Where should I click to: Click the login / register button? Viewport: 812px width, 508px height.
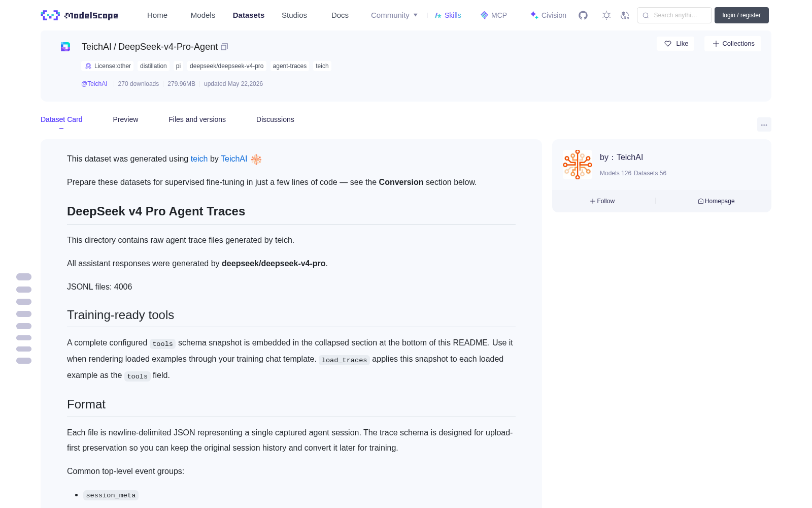coord(741,15)
